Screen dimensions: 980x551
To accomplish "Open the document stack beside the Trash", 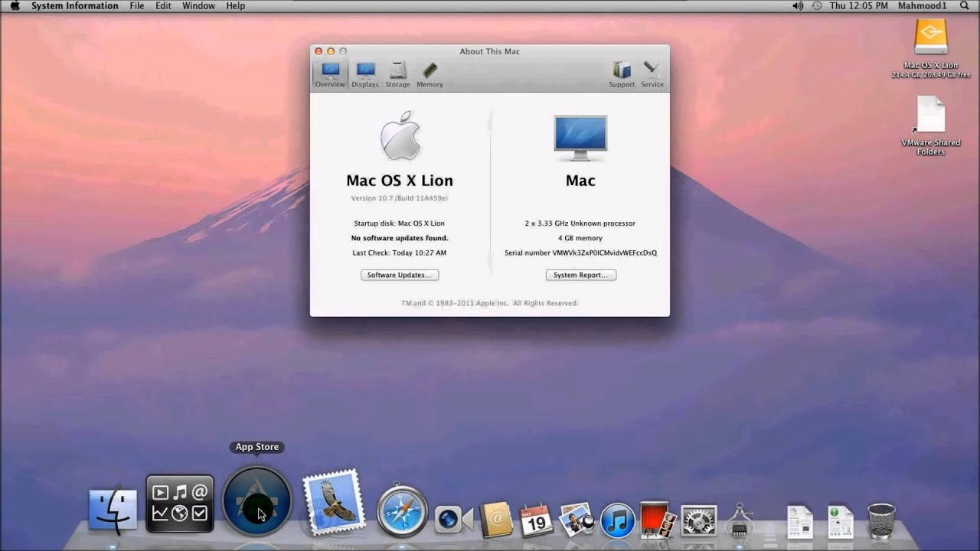I will 840,521.
